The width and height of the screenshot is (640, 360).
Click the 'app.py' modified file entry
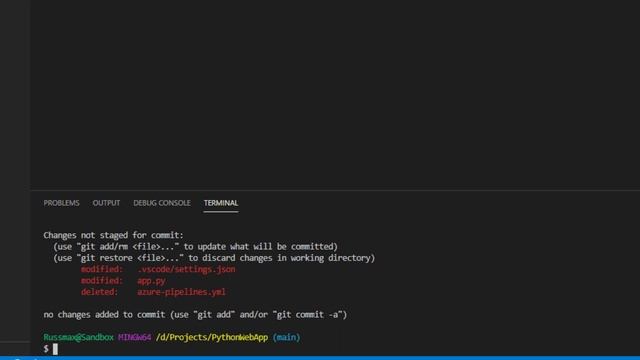[x=151, y=281]
